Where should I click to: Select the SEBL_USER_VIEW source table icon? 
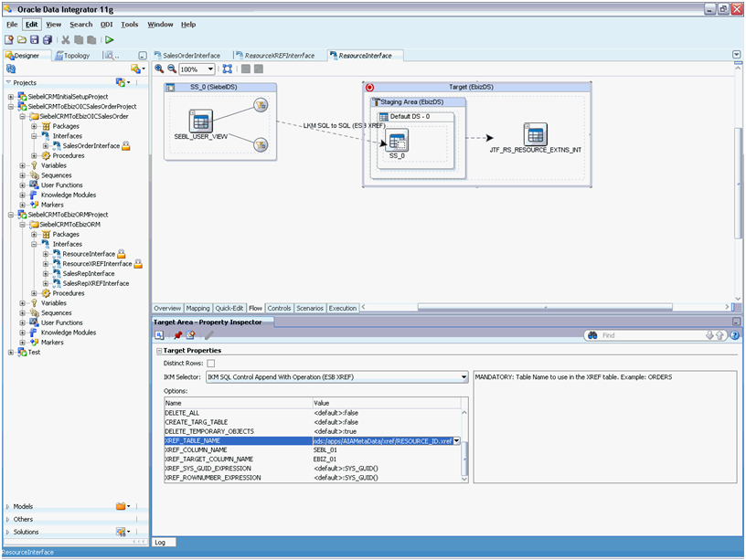(x=200, y=122)
